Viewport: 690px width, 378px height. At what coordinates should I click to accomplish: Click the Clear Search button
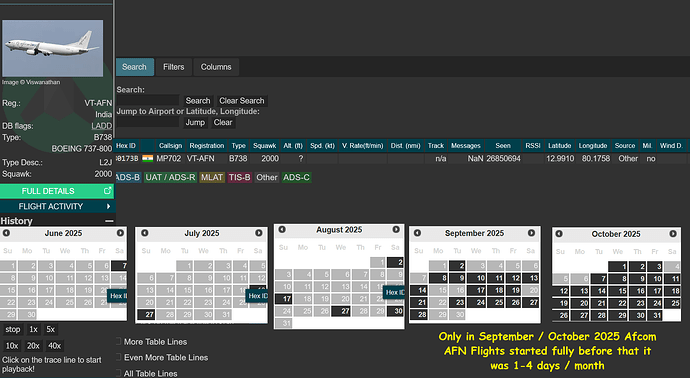(x=242, y=101)
